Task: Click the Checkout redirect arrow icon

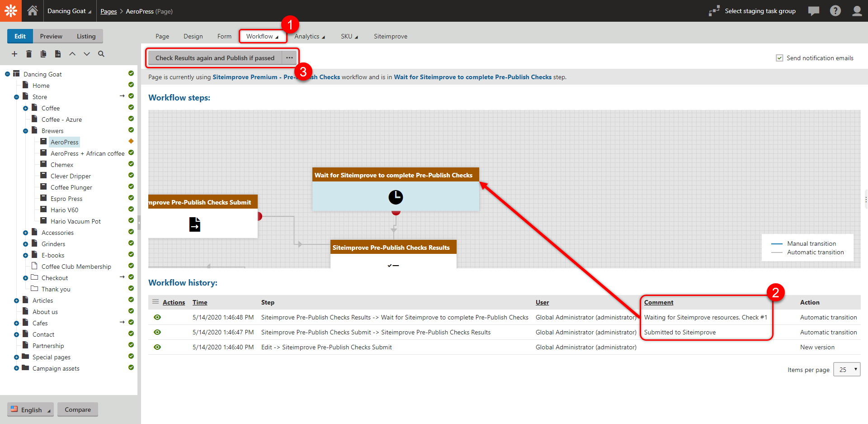Action: (122, 277)
